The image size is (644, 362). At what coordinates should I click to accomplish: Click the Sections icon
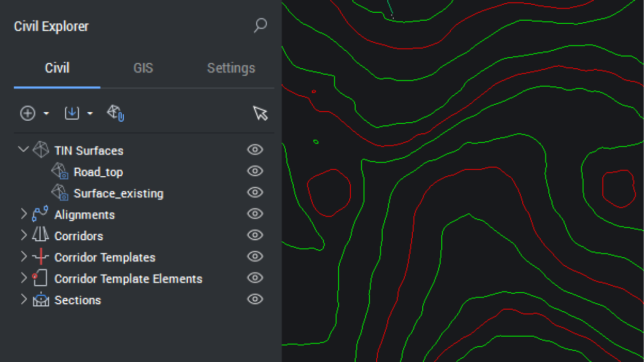click(x=41, y=300)
